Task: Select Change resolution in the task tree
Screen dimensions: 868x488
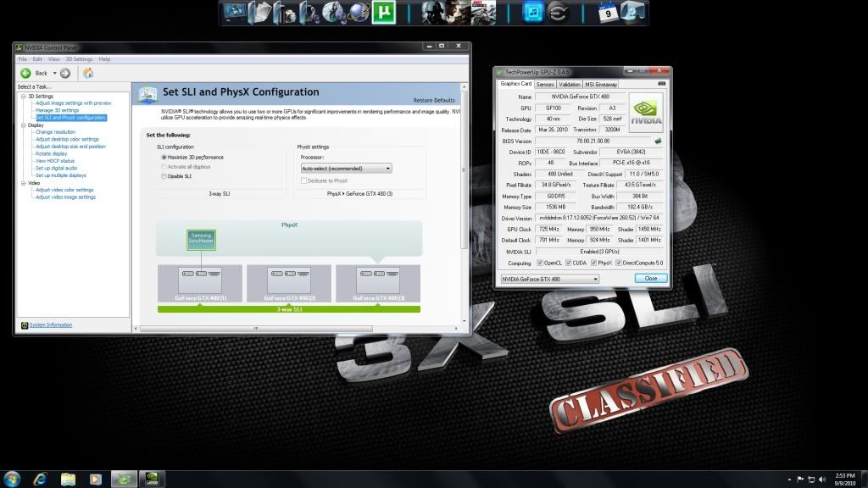Action: (x=55, y=132)
